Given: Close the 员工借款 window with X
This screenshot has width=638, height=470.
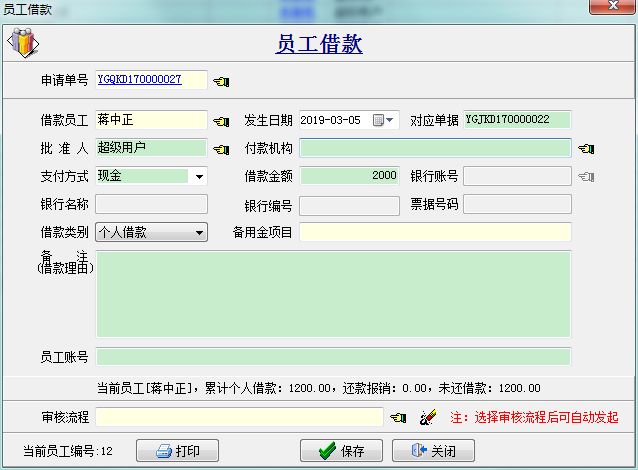Looking at the screenshot, I should tap(613, 6).
